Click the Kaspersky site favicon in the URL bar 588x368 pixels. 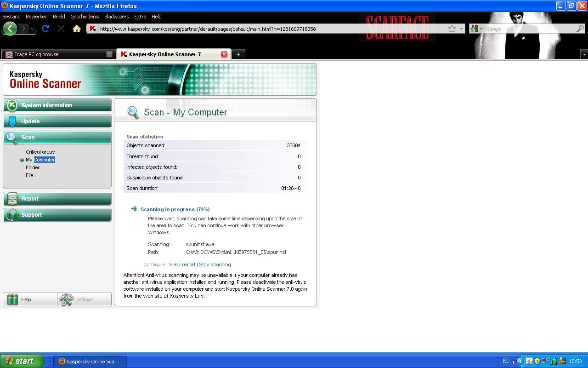93,29
